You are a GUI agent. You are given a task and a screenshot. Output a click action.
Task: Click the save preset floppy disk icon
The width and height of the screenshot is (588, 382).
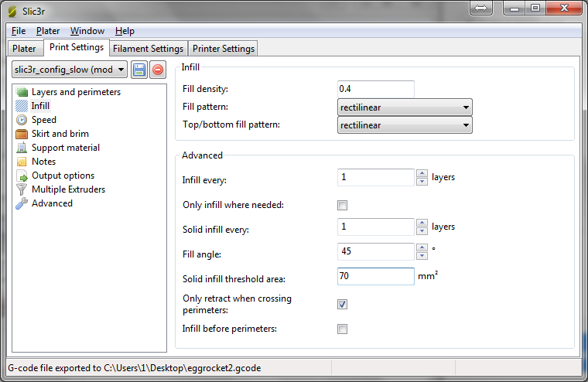point(139,70)
